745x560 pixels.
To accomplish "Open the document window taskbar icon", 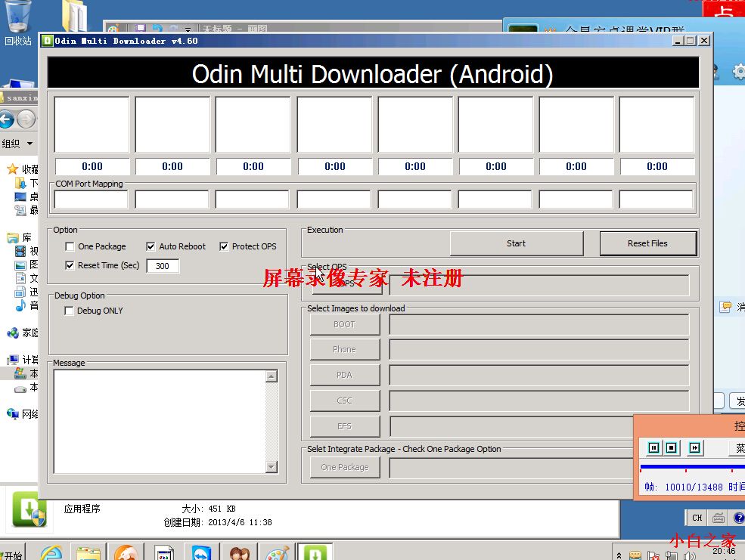I will (x=164, y=552).
